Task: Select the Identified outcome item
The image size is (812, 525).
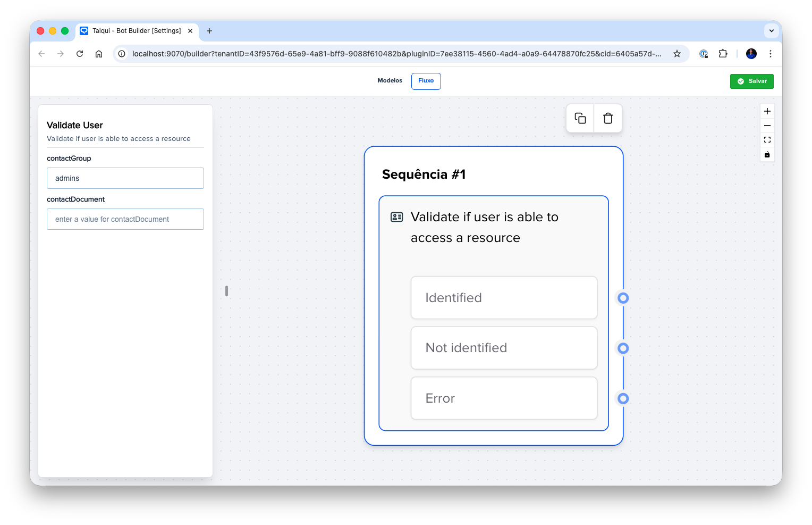Action: [504, 298]
